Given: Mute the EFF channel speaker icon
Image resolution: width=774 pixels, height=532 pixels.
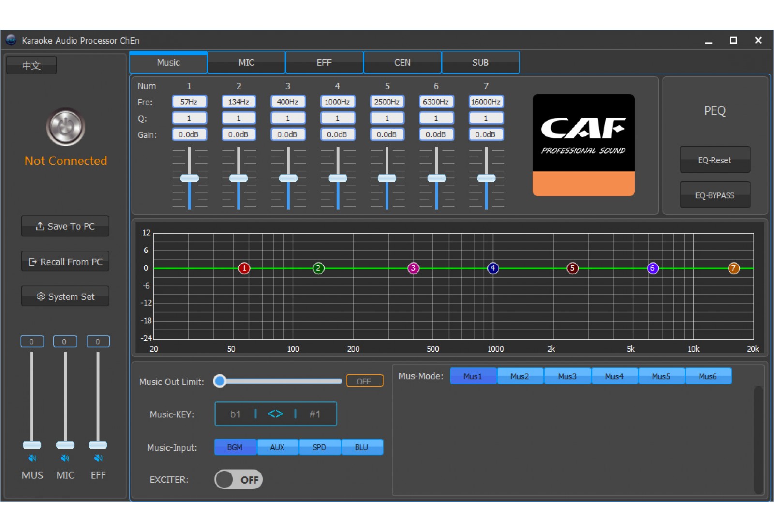Looking at the screenshot, I should coord(98,458).
